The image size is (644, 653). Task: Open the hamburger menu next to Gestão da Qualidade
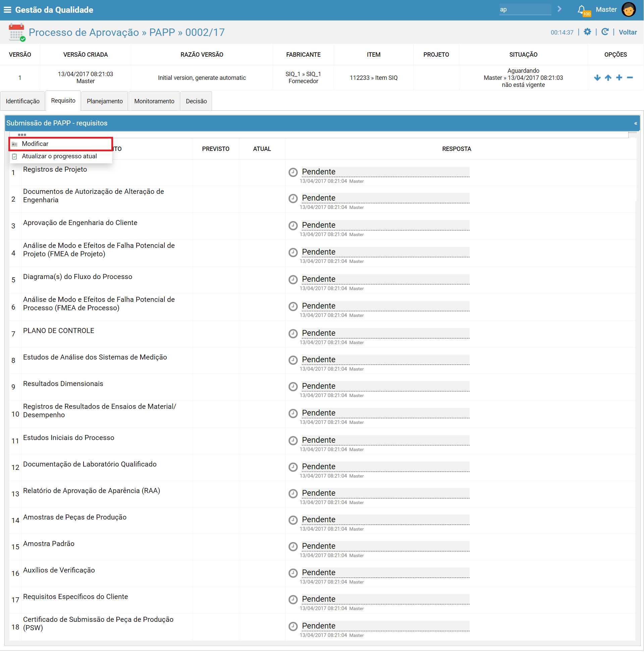7,10
